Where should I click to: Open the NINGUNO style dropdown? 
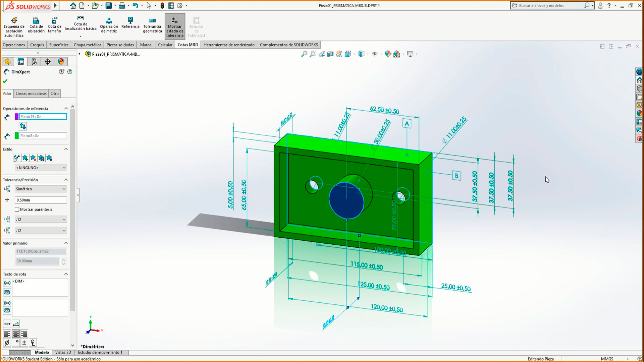click(41, 168)
